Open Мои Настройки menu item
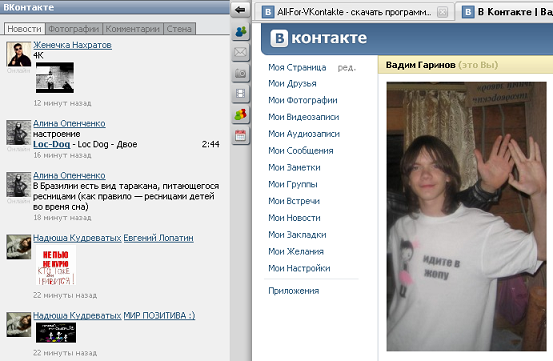The width and height of the screenshot is (553, 361). pos(299,268)
